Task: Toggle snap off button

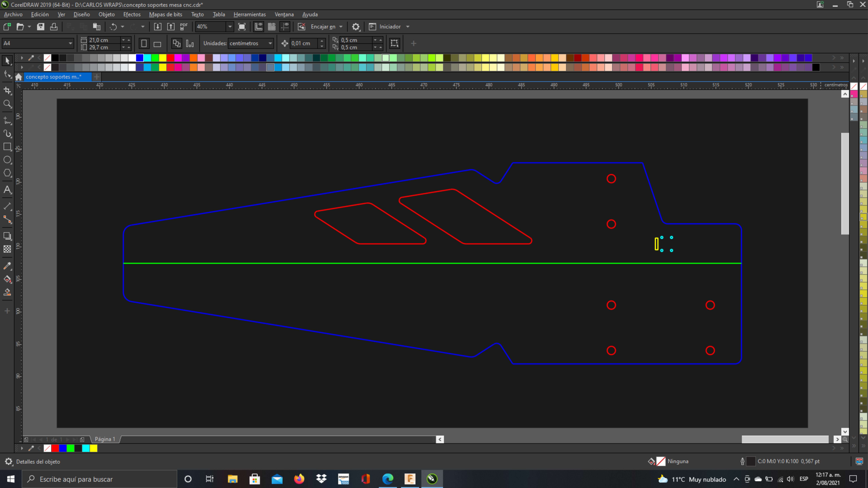Action: 302,27
